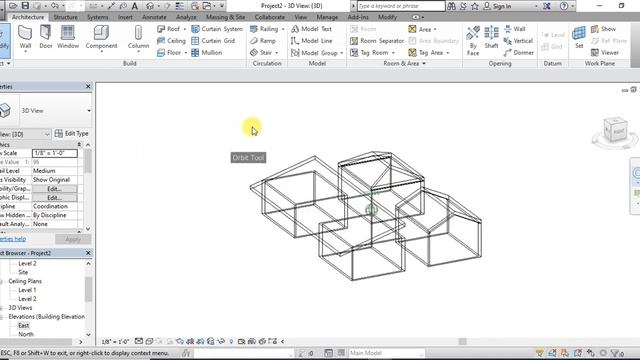Screen dimensions: 640x360
Task: Switch to the Massing & Site tab
Action: pos(225,17)
